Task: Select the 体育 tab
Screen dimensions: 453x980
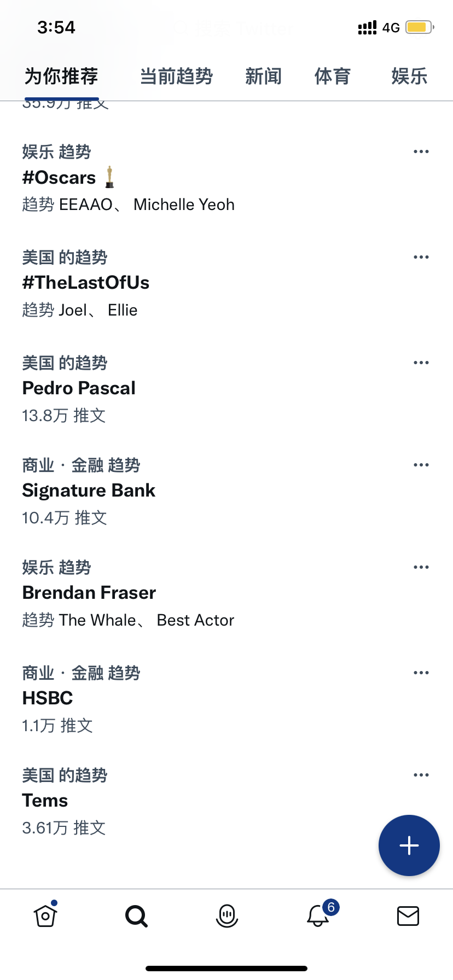Action: pos(333,77)
